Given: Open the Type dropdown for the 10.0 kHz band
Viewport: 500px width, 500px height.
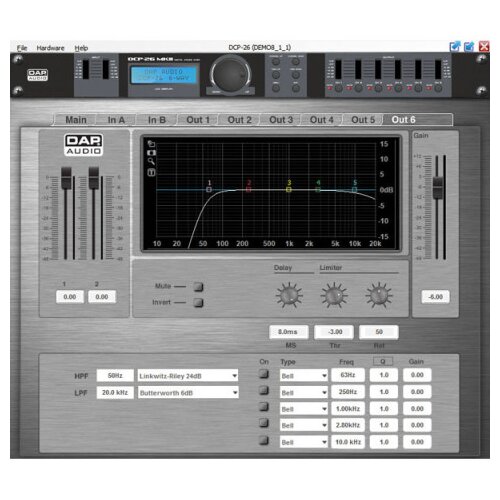Looking at the screenshot, I should point(304,442).
